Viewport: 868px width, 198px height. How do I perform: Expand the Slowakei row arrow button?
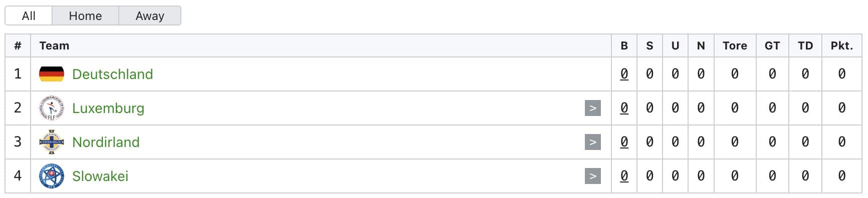coord(593,176)
